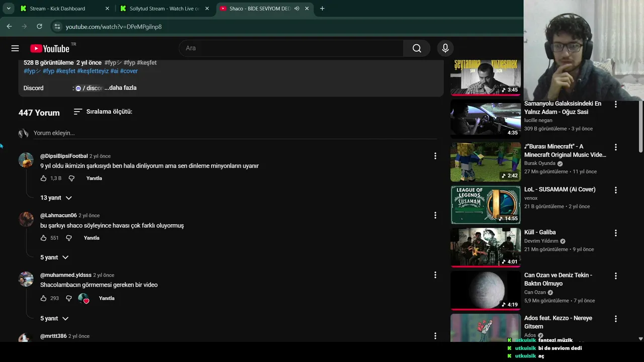Expand description with ...daha fazla
Image resolution: width=644 pixels, height=362 pixels.
point(120,88)
